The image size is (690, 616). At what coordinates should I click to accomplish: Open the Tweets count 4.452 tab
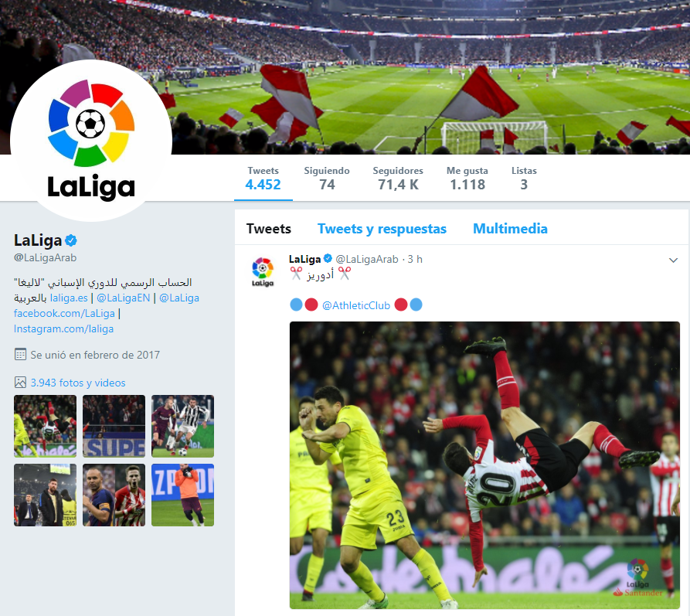click(263, 178)
